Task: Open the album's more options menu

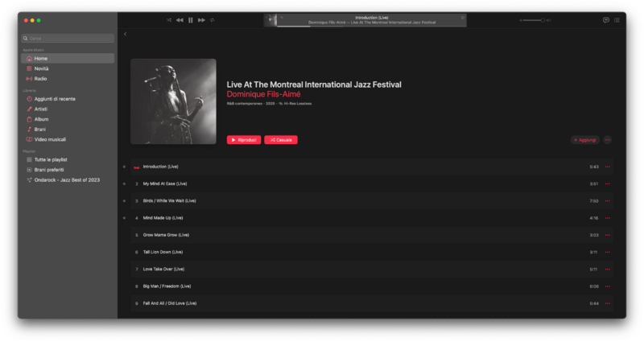Action: tap(607, 140)
